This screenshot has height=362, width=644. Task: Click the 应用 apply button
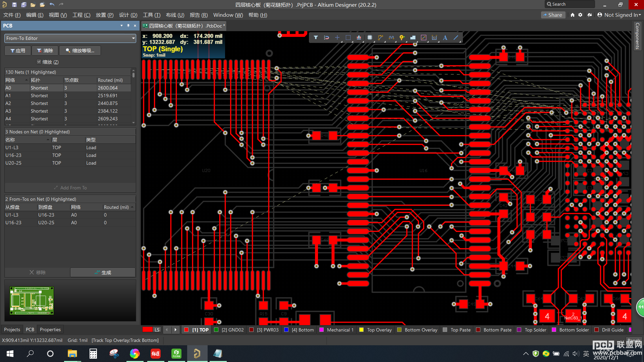click(x=18, y=51)
